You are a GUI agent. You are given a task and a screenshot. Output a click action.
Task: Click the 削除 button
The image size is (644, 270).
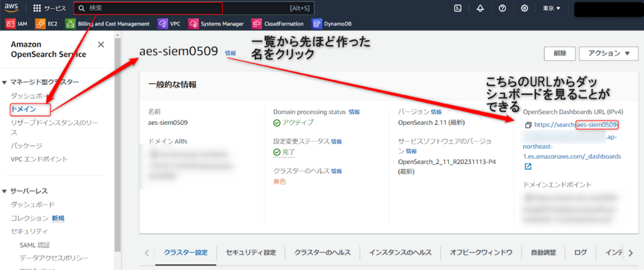[560, 53]
